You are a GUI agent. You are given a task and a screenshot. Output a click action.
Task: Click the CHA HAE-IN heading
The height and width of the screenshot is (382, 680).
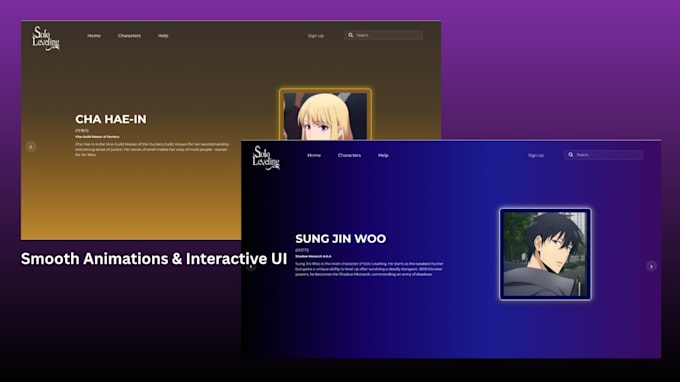coord(111,119)
